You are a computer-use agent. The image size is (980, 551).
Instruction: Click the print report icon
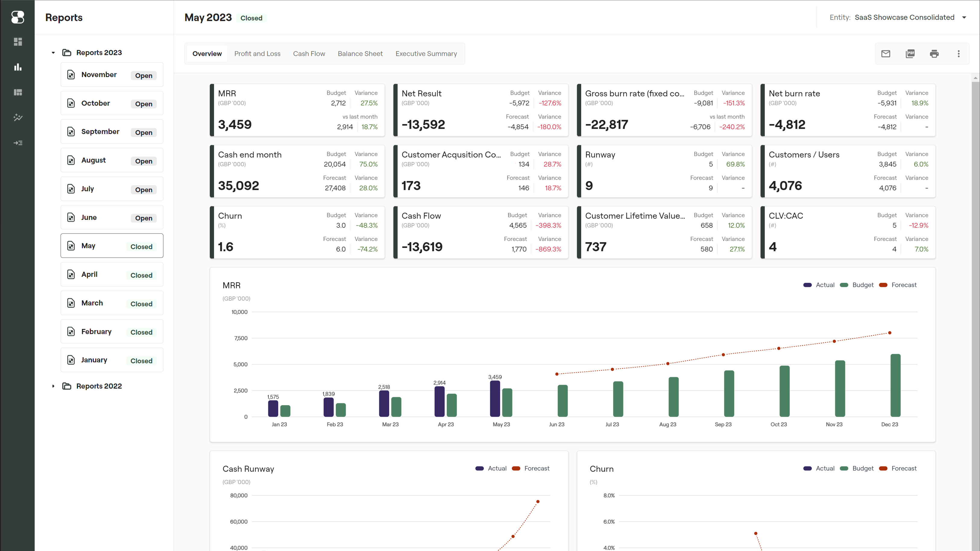[934, 54]
